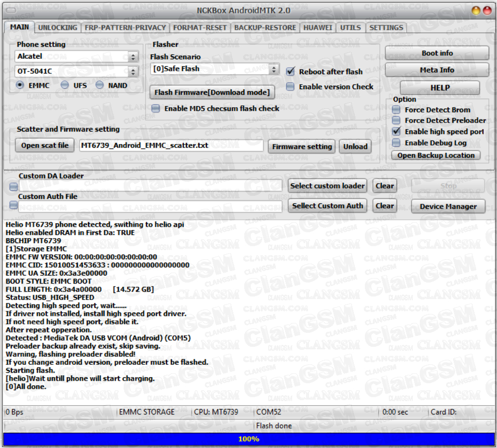497x448 pixels.
Task: Turn on Enable Debug Log
Action: point(396,143)
